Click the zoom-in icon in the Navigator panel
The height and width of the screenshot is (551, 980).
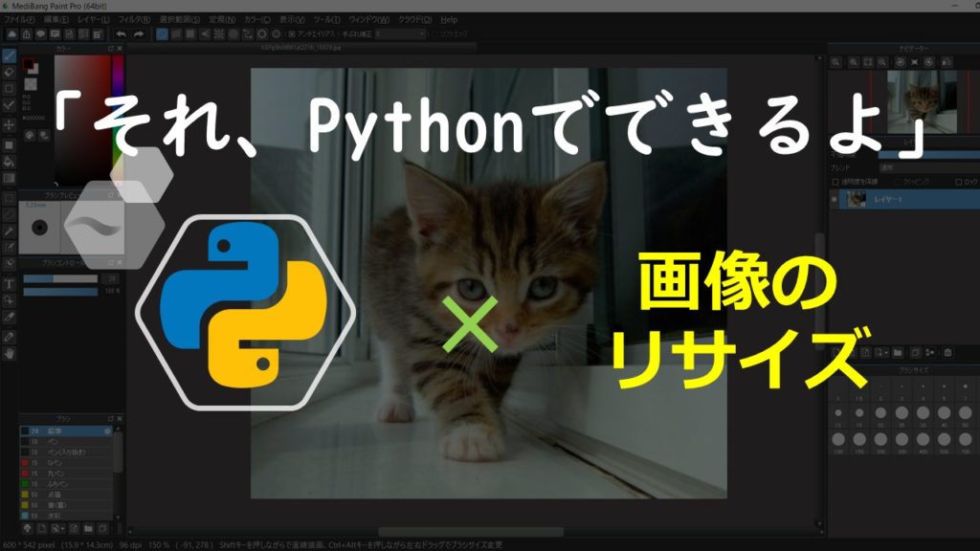(x=836, y=60)
